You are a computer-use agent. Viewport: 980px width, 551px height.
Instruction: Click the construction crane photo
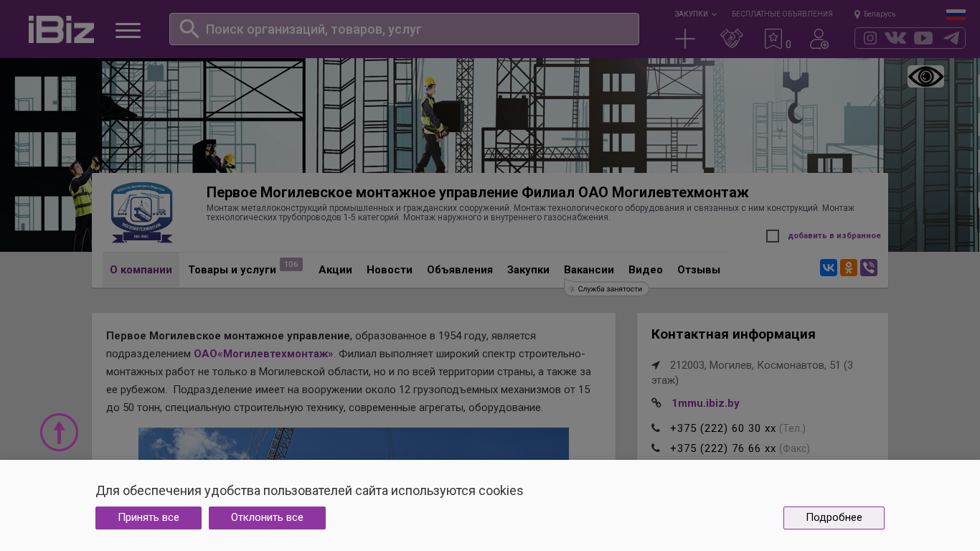point(354,443)
